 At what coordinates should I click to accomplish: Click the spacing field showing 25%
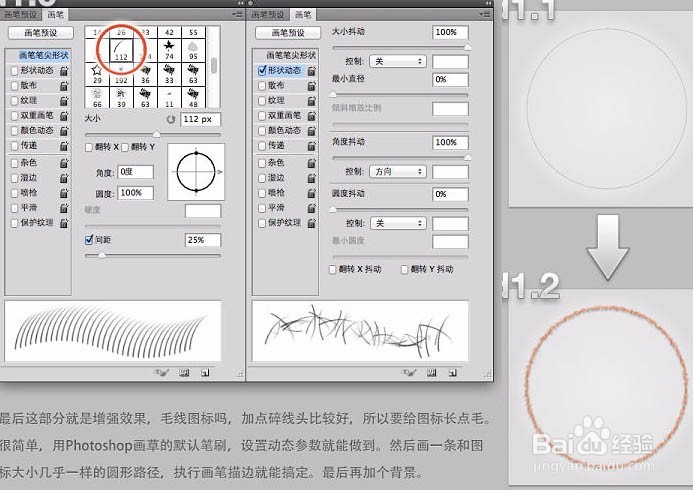(203, 240)
